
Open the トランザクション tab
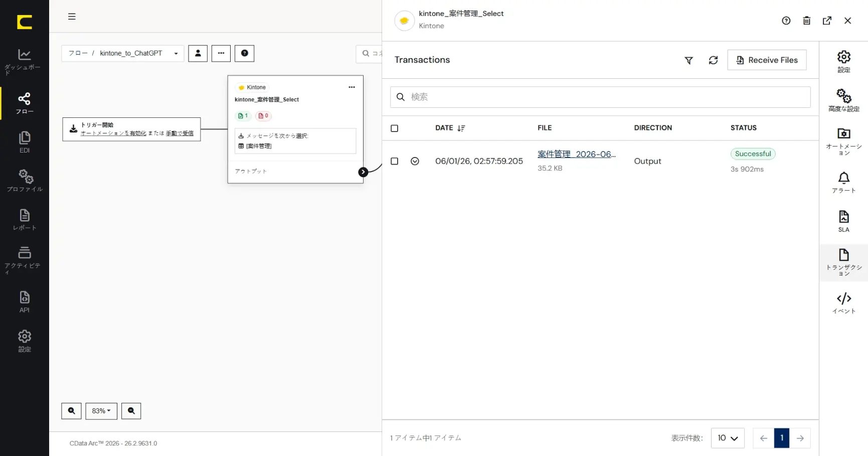844,262
